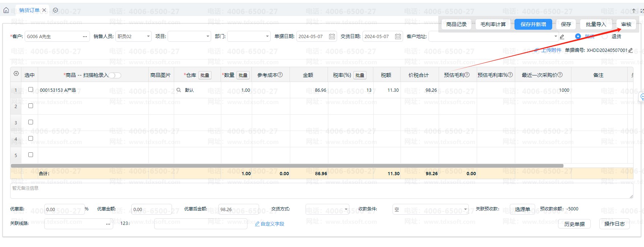The width and height of the screenshot is (644, 247).
Task: Toggle the 扫描枪录入 switch
Action: point(115,75)
